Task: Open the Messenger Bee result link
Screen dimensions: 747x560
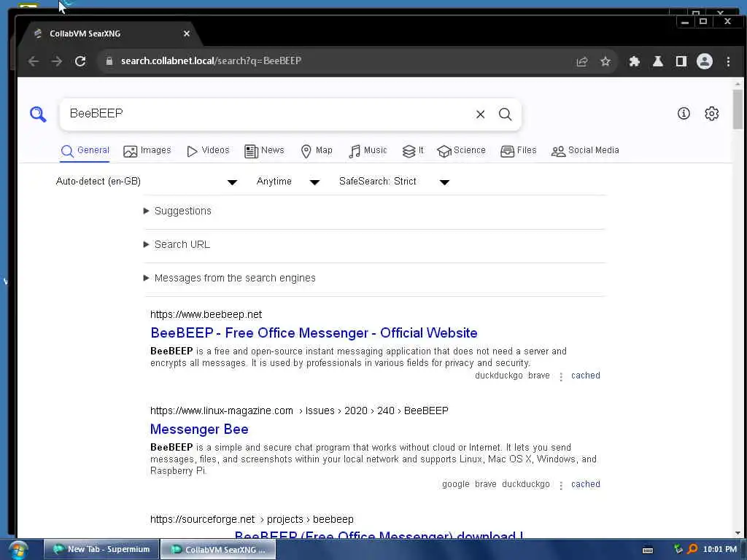Action: tap(199, 429)
